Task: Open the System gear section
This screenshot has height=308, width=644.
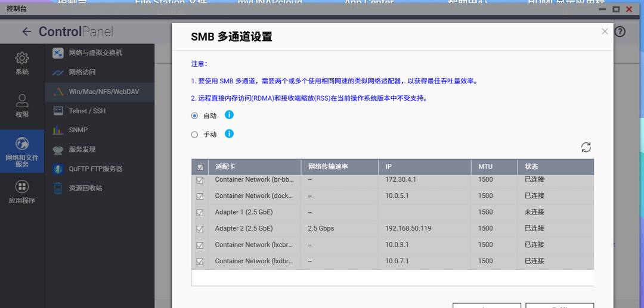Action: [22, 63]
